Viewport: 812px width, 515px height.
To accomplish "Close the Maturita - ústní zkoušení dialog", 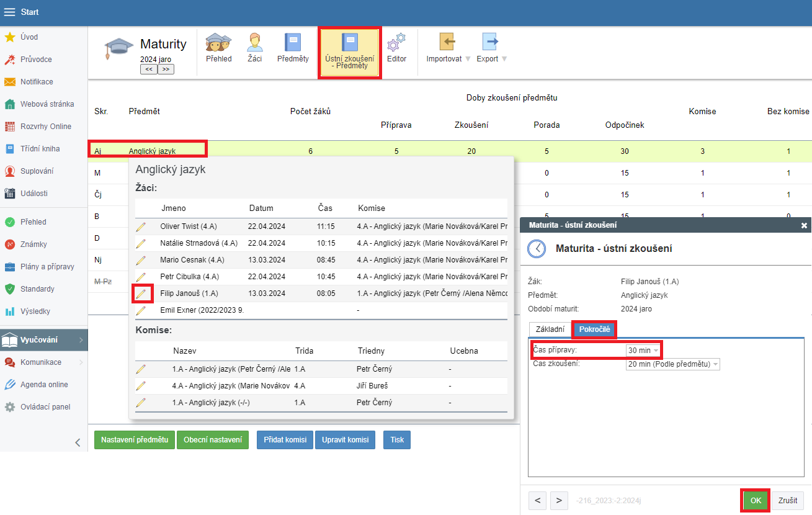I will (804, 225).
